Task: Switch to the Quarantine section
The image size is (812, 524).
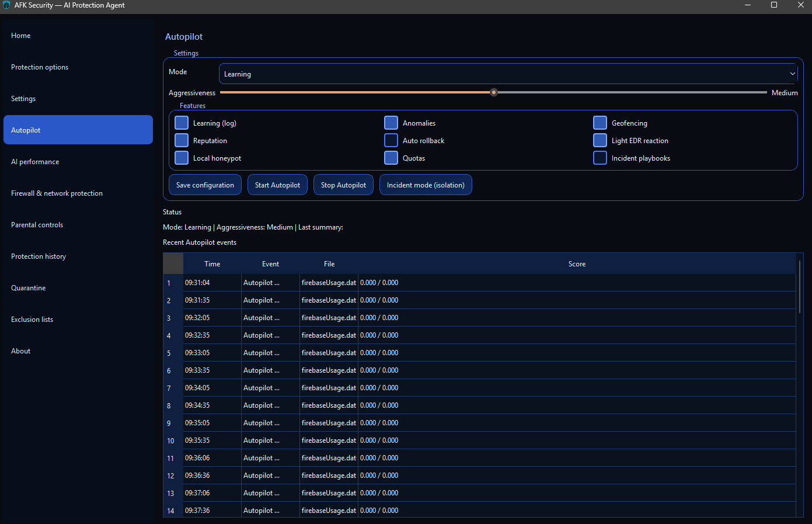Action: click(x=28, y=287)
